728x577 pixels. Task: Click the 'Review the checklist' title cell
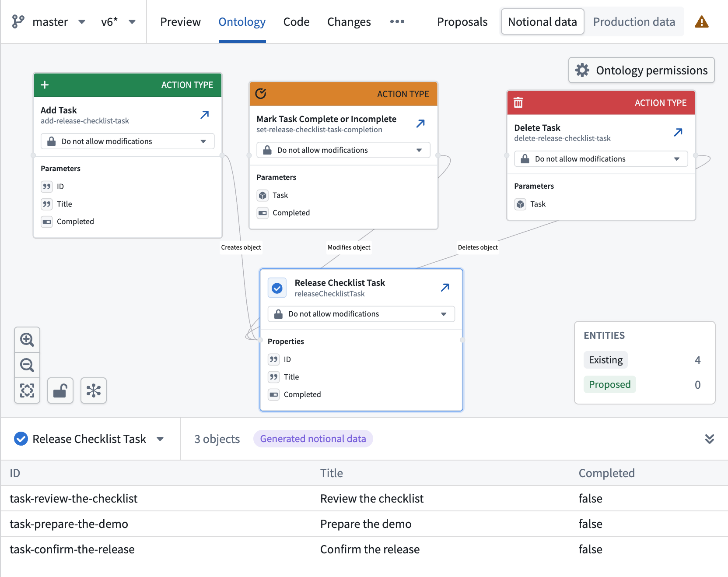pyautogui.click(x=372, y=498)
